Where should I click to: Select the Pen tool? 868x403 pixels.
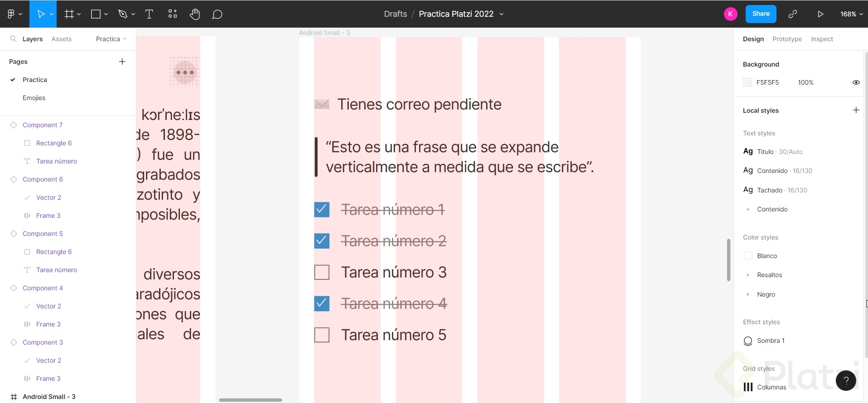pos(123,14)
